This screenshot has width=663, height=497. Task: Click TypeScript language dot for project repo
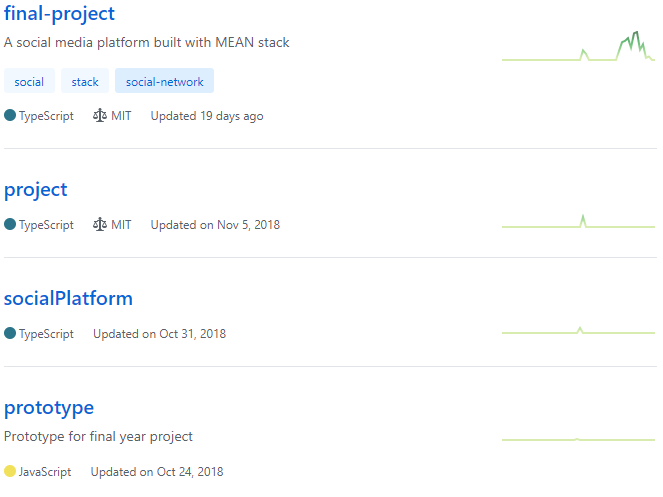pos(10,224)
